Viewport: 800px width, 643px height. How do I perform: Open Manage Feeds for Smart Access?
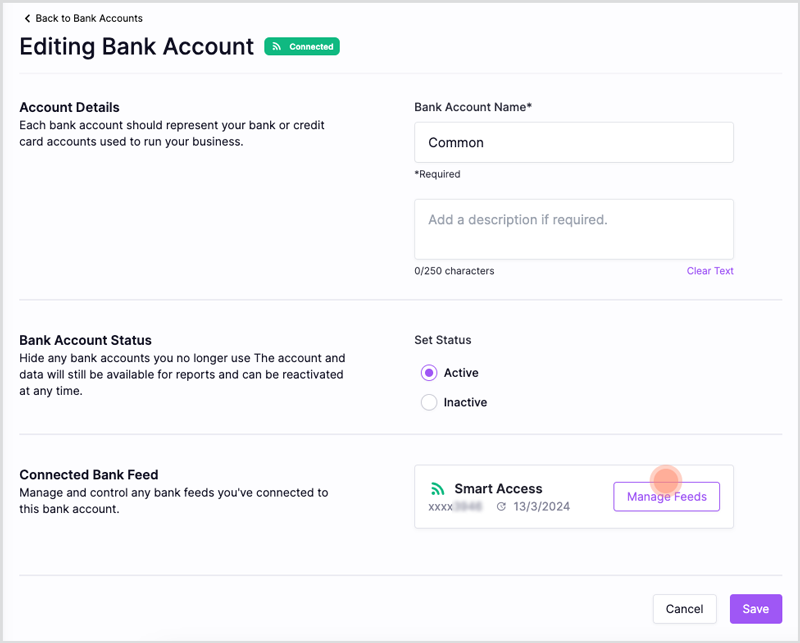point(666,497)
